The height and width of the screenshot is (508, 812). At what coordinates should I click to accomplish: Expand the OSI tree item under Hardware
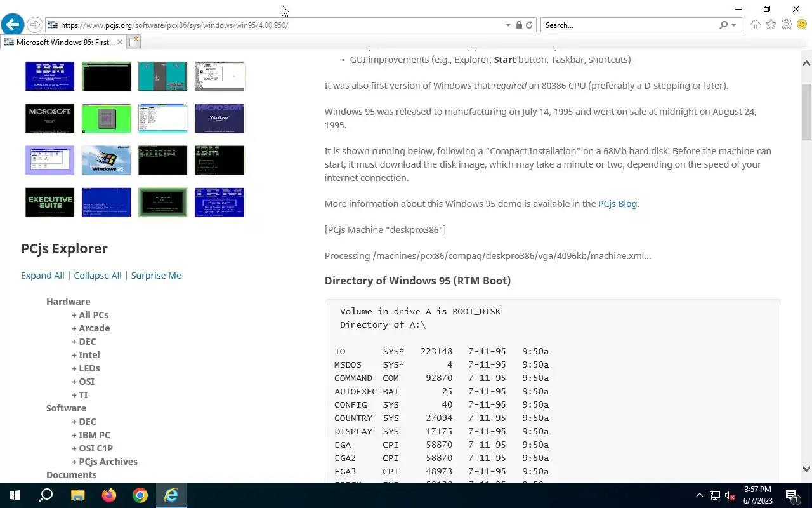pyautogui.click(x=83, y=382)
